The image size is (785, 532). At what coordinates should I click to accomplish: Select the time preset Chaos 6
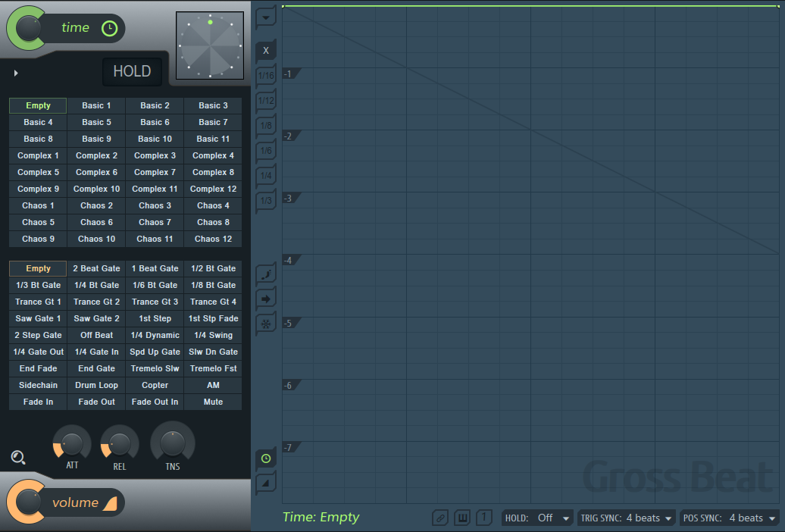point(97,222)
